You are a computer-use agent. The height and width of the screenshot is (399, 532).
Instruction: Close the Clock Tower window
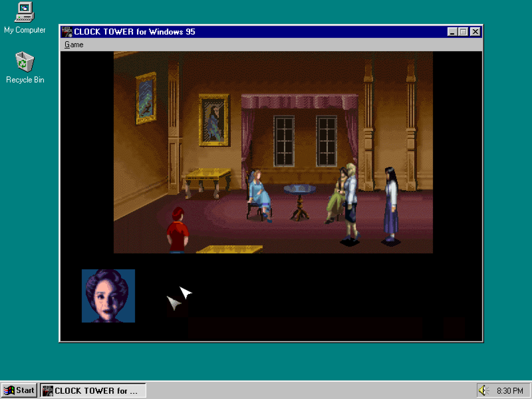point(475,31)
